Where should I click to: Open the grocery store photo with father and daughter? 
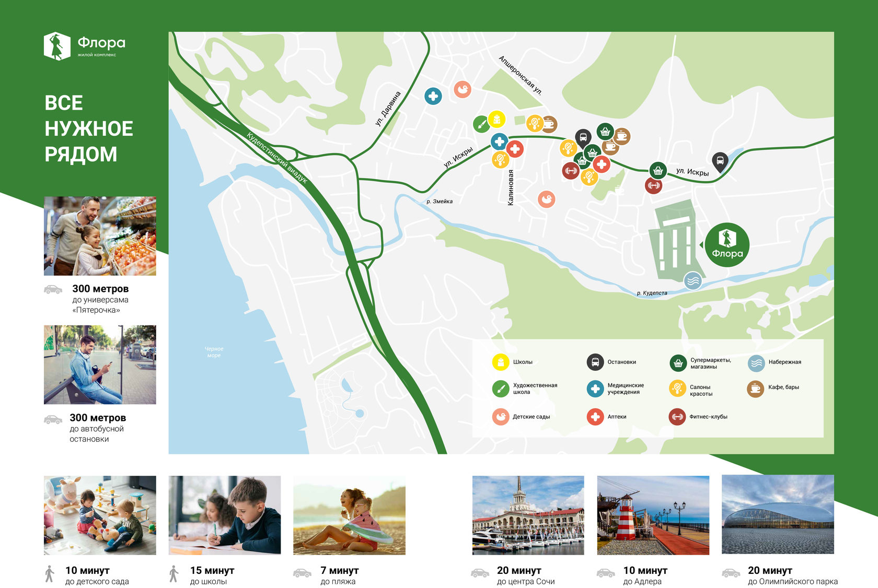100,236
